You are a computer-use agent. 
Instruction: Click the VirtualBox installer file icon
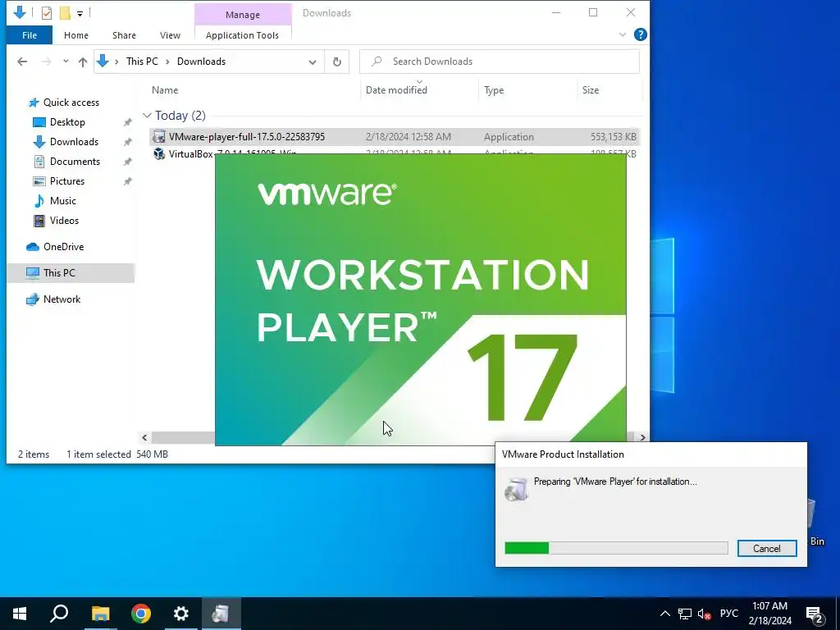pos(158,153)
